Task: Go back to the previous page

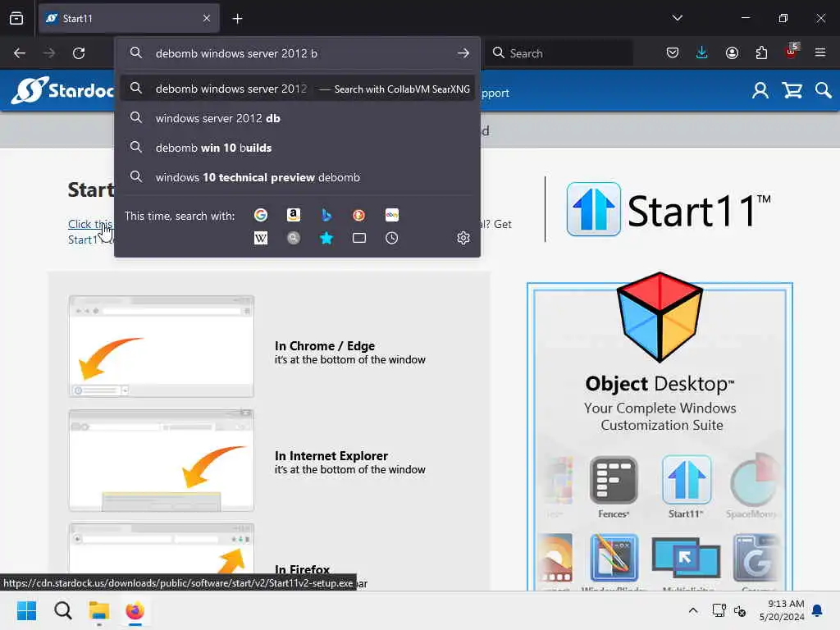Action: pos(20,53)
